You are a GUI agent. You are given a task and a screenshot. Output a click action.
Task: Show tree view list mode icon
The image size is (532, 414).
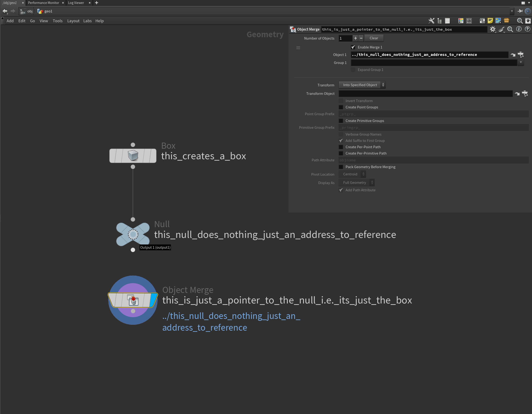440,21
